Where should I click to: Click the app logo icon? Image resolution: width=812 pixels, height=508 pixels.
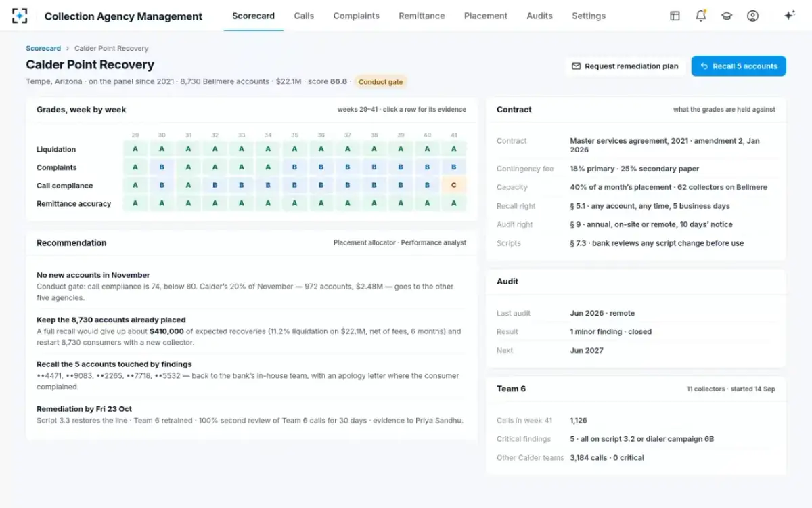(x=20, y=16)
